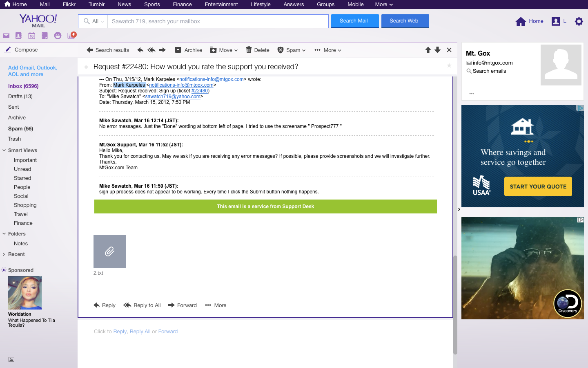Click the ticket #22480 link
Viewport: 588px width, 368px height.
tap(200, 91)
